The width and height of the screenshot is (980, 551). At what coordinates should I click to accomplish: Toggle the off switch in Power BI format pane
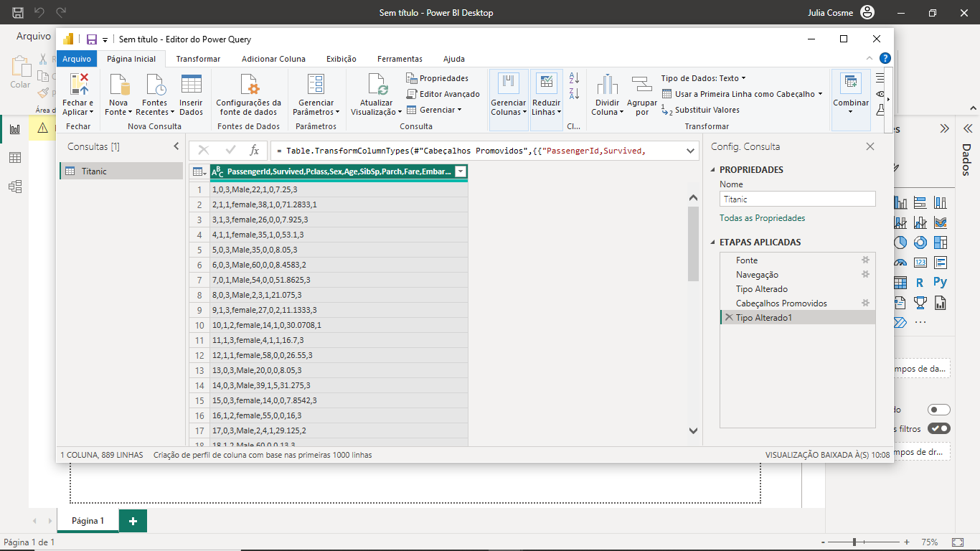point(938,410)
